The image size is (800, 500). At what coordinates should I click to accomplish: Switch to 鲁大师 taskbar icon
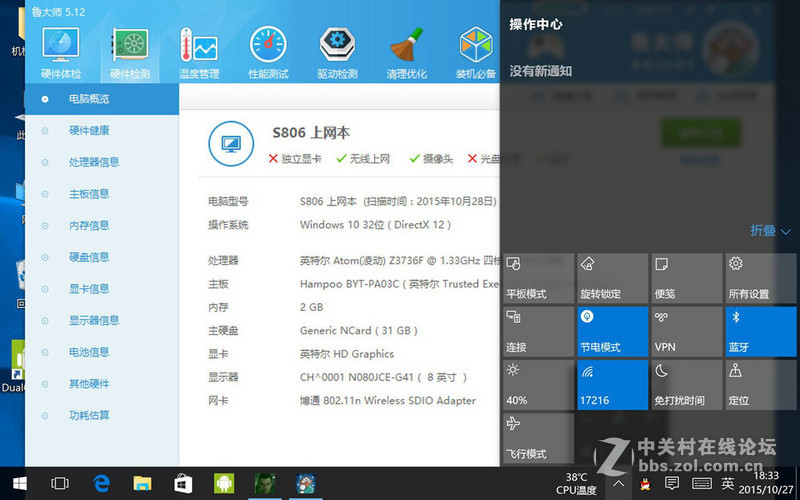[x=306, y=483]
